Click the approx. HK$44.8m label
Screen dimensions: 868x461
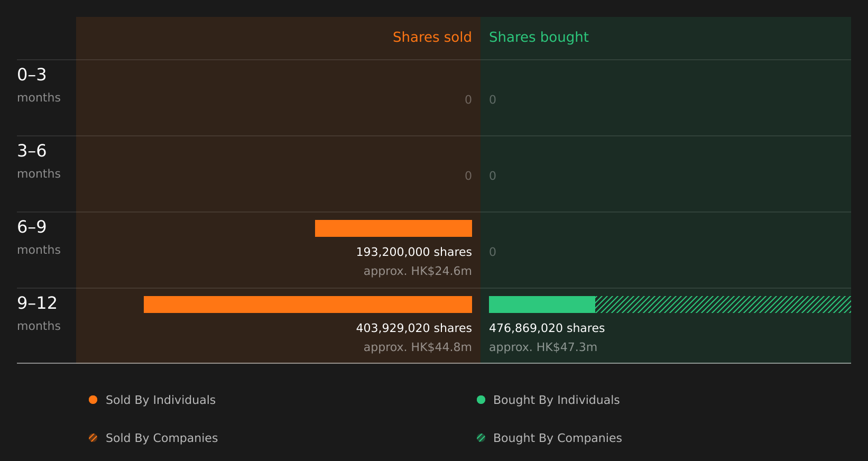(x=418, y=347)
